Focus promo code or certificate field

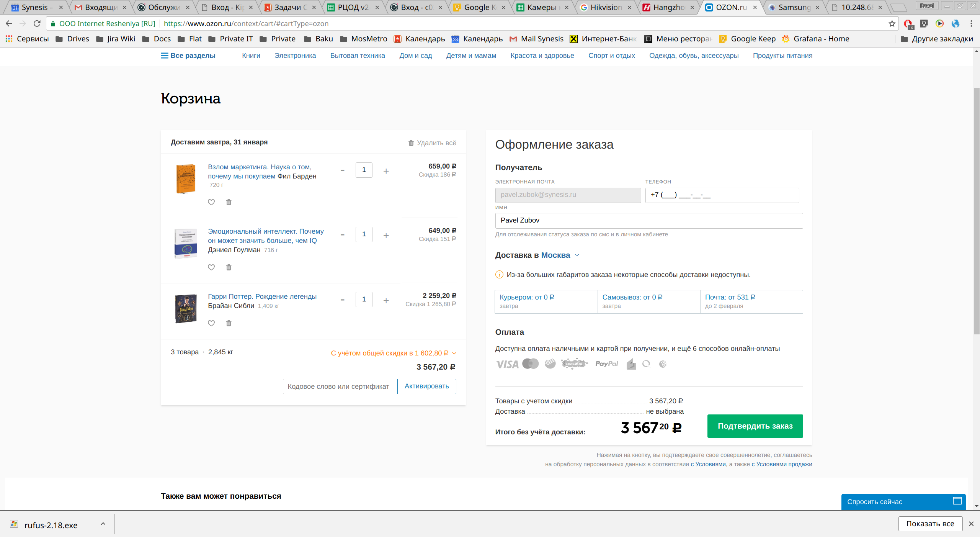(x=340, y=386)
